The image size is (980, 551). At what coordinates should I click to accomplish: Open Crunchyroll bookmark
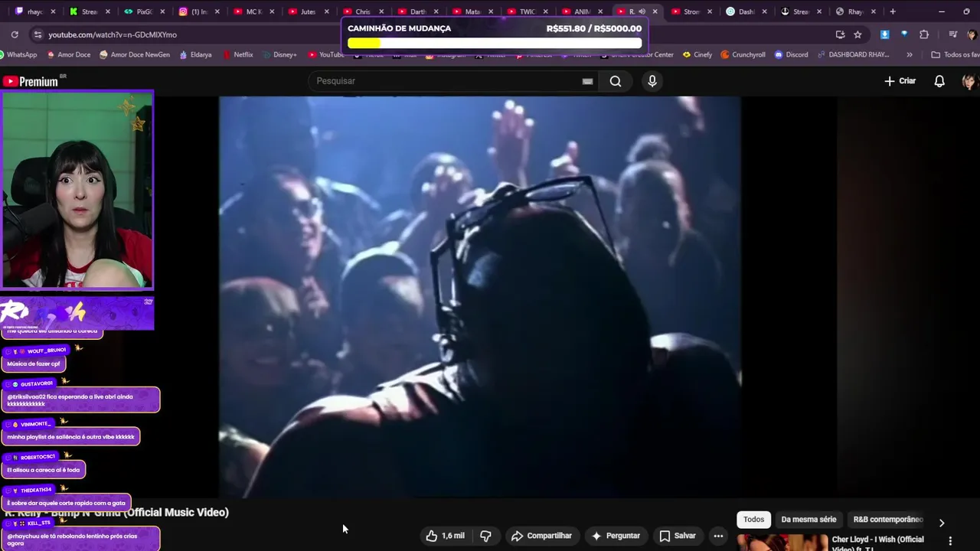pos(743,54)
